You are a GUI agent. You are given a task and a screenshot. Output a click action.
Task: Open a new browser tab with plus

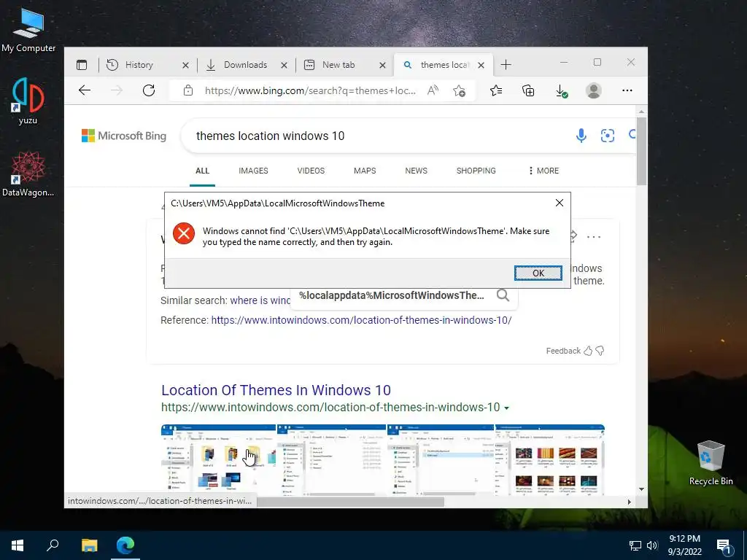pyautogui.click(x=506, y=65)
